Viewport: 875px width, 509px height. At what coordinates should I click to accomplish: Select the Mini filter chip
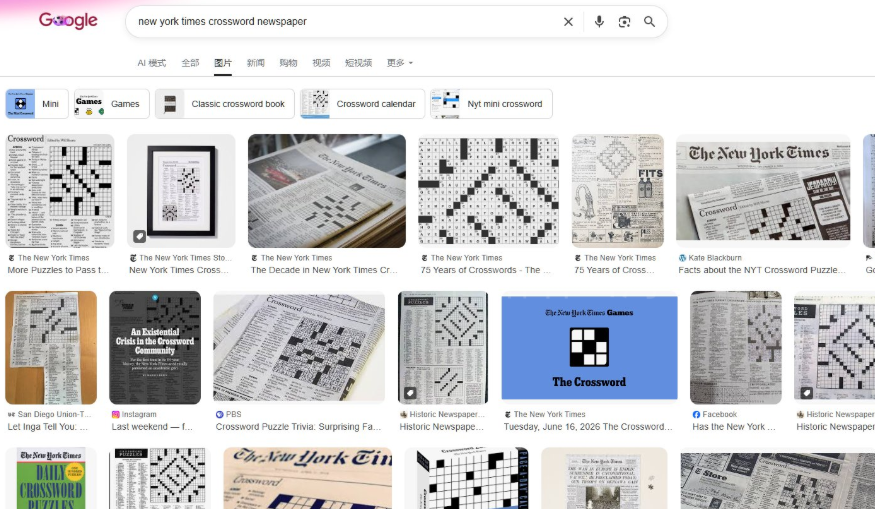click(37, 104)
